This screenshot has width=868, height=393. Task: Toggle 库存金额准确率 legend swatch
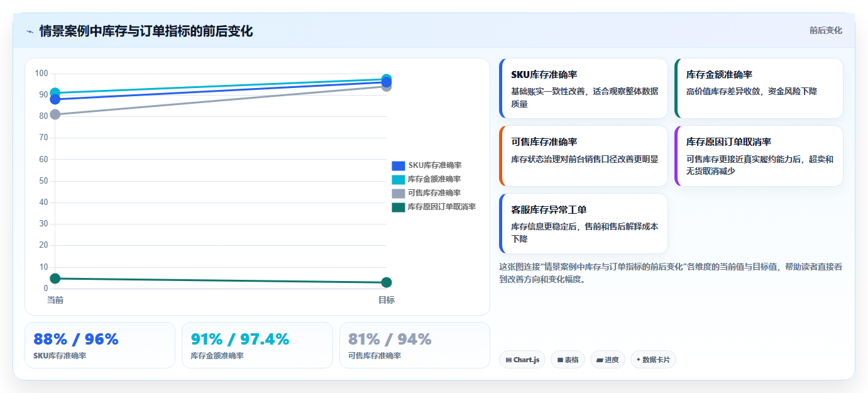[x=398, y=179]
